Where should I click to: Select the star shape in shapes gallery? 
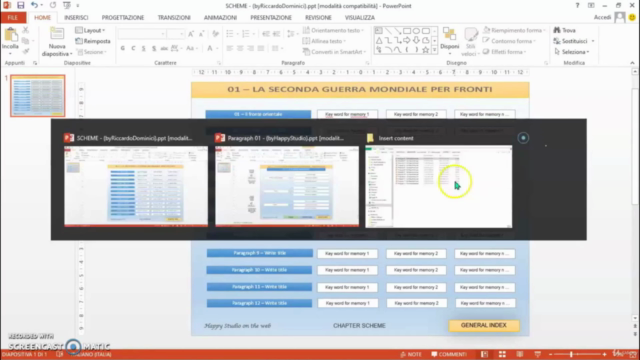[426, 50]
